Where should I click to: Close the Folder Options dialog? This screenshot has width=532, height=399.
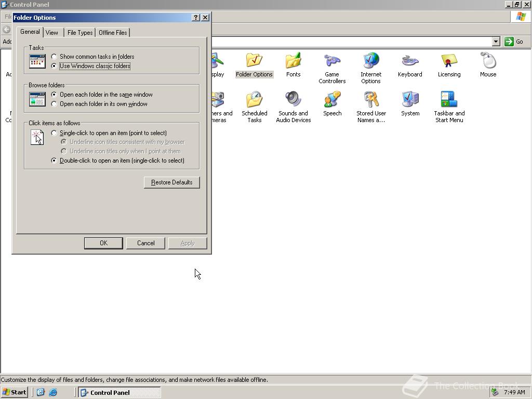click(205, 18)
